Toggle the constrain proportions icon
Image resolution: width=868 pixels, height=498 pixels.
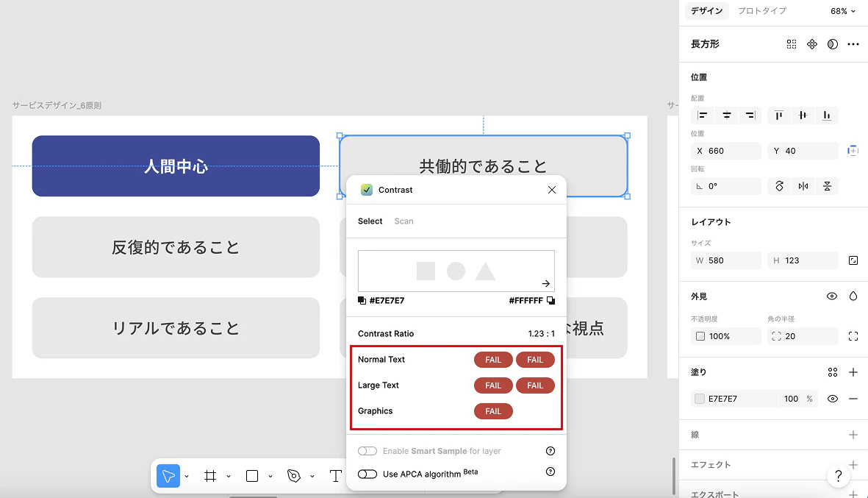coord(853,260)
